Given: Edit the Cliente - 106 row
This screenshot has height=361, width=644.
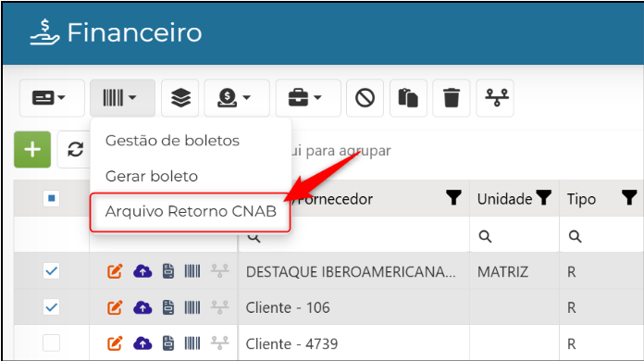Looking at the screenshot, I should (115, 307).
